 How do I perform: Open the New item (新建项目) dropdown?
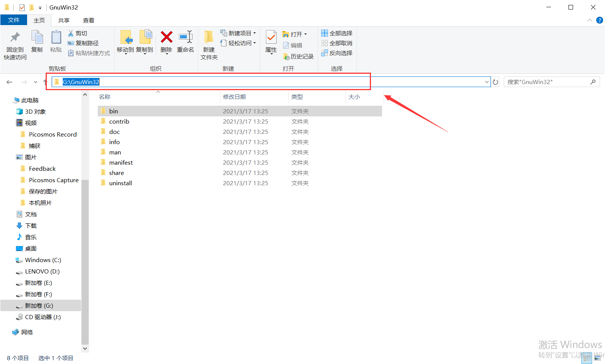click(x=238, y=33)
